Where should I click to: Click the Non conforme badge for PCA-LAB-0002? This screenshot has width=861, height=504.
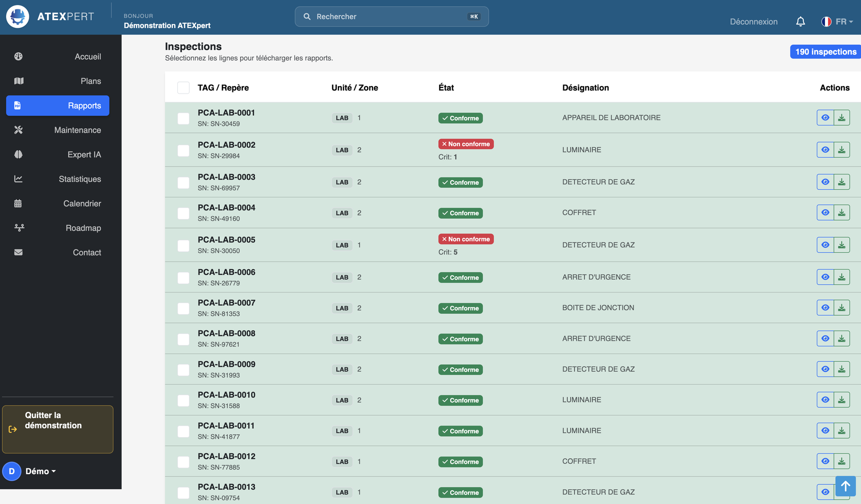(466, 144)
